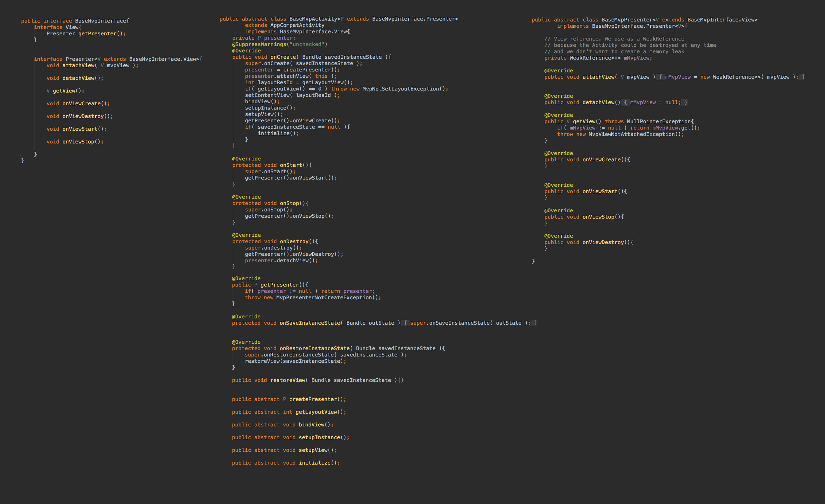Click 'implements BaseMvpInterface.Presenter<V>{' line
The height and width of the screenshot is (504, 825).
coord(622,26)
